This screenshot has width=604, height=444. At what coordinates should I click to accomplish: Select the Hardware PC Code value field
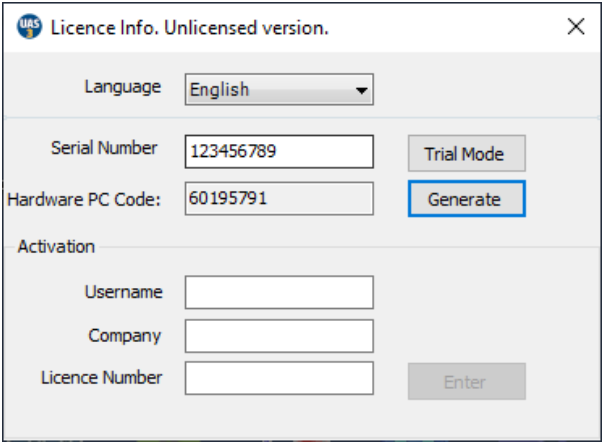(x=279, y=199)
